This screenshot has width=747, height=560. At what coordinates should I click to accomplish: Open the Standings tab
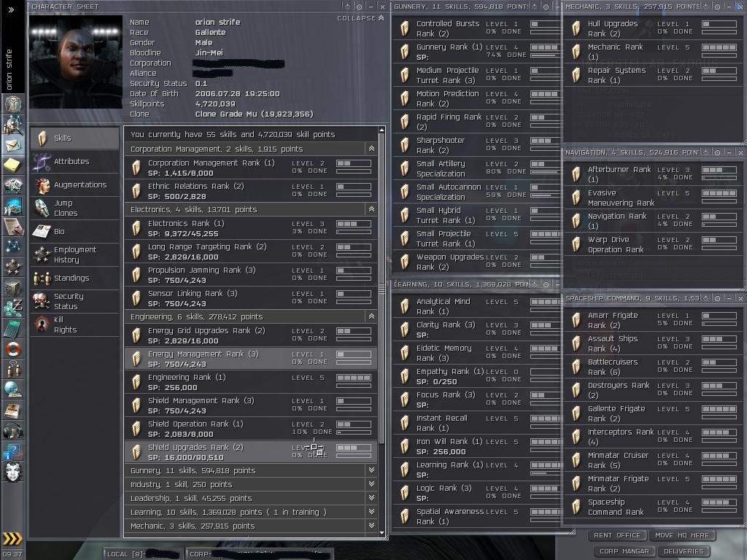(x=75, y=278)
